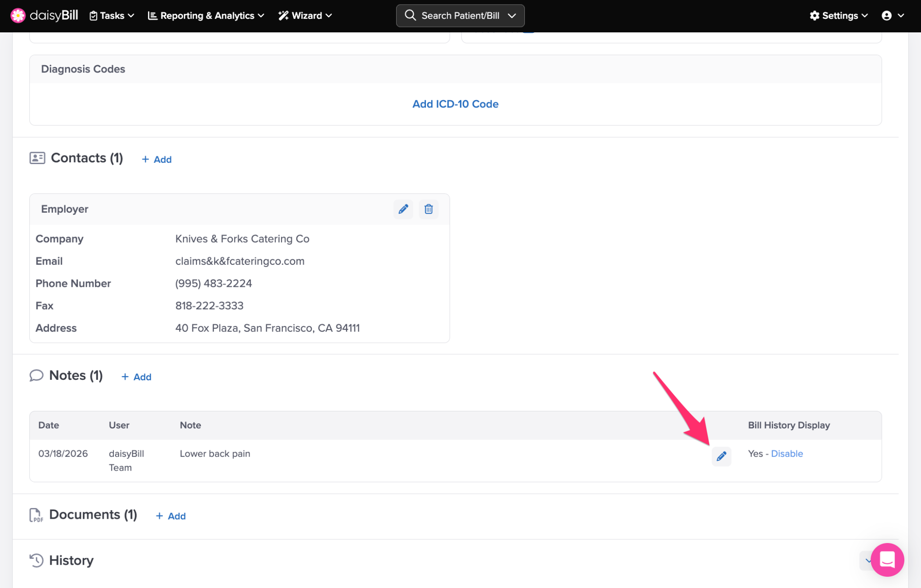Open the pink chat support bubble
Image resolution: width=921 pixels, height=588 pixels.
click(887, 560)
